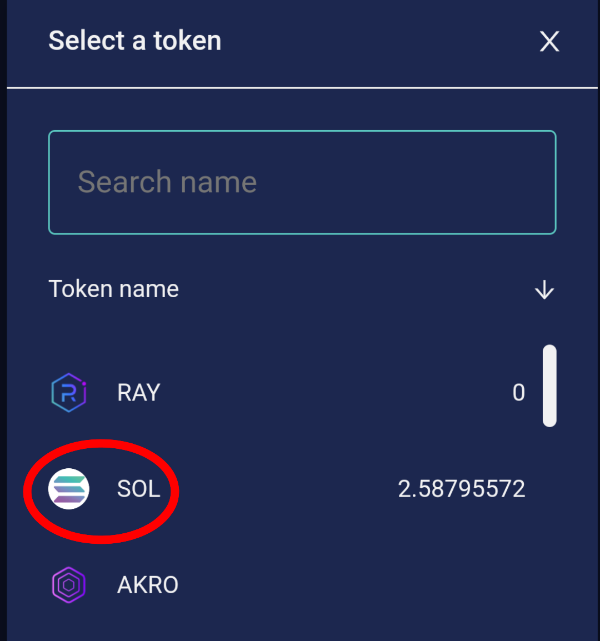Click the token list scrollbar thumb
Viewport: 600px width, 641px height.
pyautogui.click(x=549, y=385)
